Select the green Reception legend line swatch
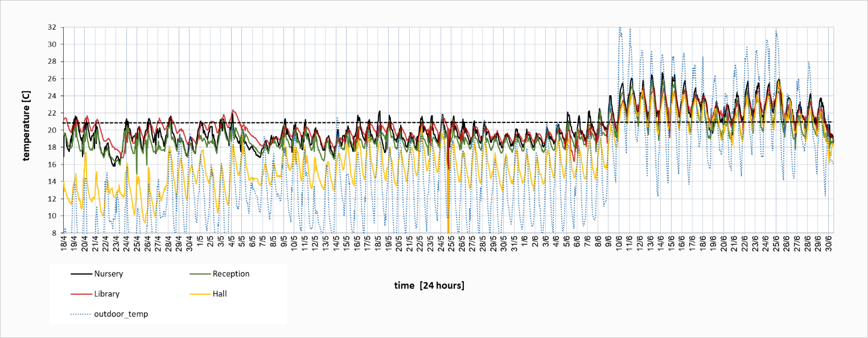This screenshot has width=868, height=338. 199,274
